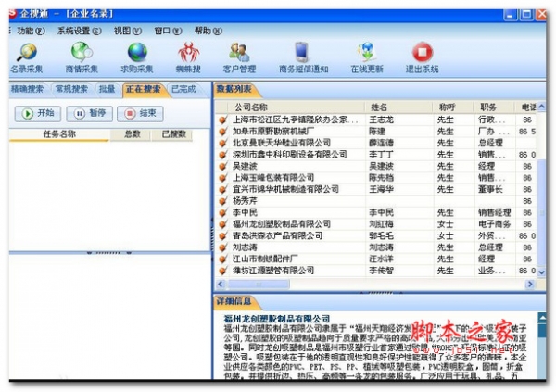
Task: Click the horizontal scrollbar left arrow
Action: (221, 285)
